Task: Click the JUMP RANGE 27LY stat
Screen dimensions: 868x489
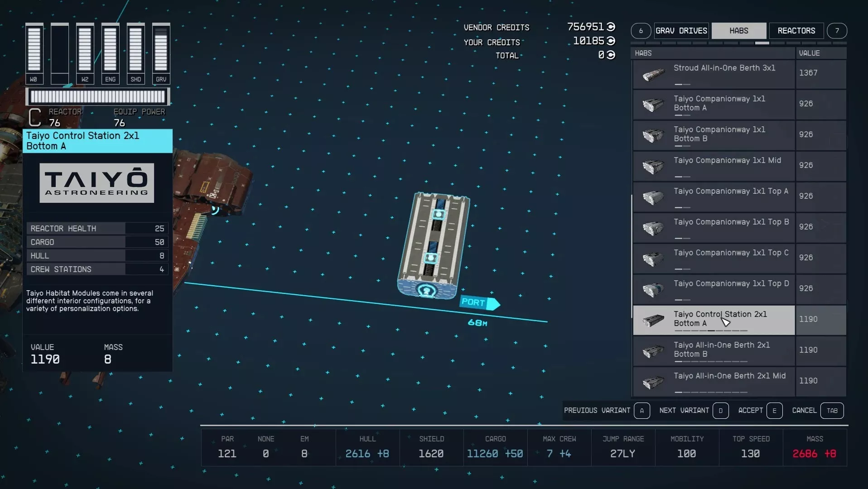Action: [623, 447]
